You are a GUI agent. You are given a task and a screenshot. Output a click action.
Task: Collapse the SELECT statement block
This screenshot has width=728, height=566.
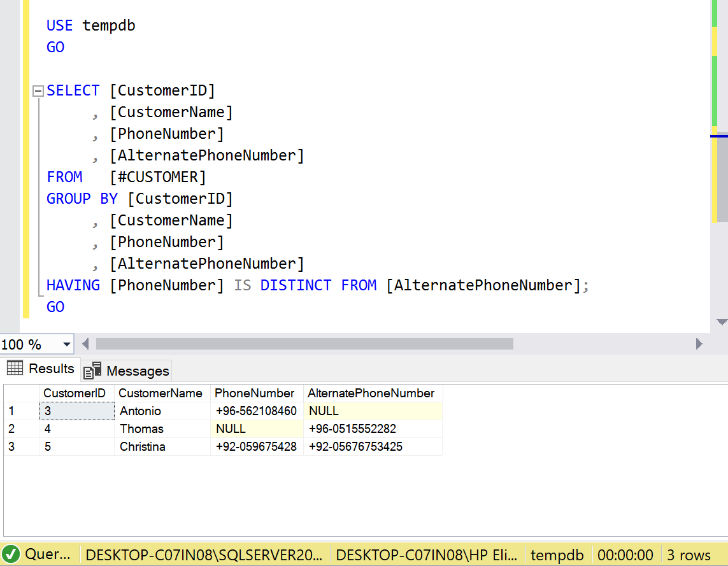[x=38, y=91]
